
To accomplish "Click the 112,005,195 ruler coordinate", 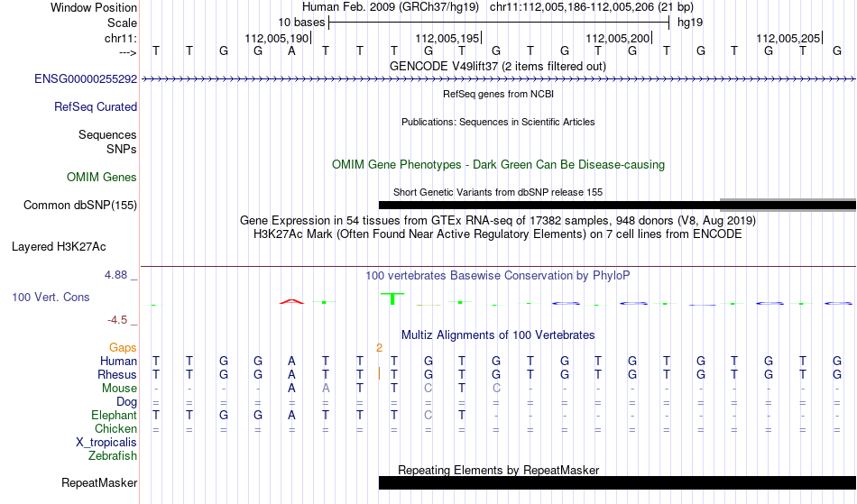I will click(447, 38).
